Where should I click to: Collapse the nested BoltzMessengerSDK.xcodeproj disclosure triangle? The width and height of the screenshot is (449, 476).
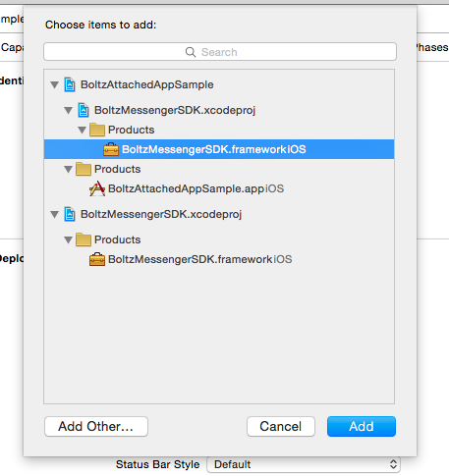[x=68, y=111]
